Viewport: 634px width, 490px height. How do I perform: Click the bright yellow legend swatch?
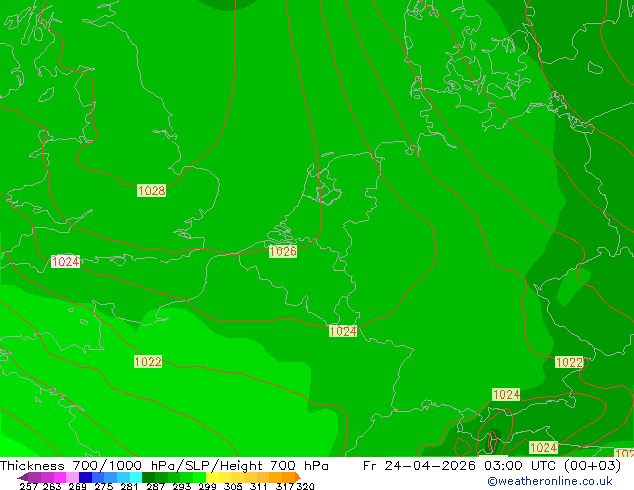[212, 477]
